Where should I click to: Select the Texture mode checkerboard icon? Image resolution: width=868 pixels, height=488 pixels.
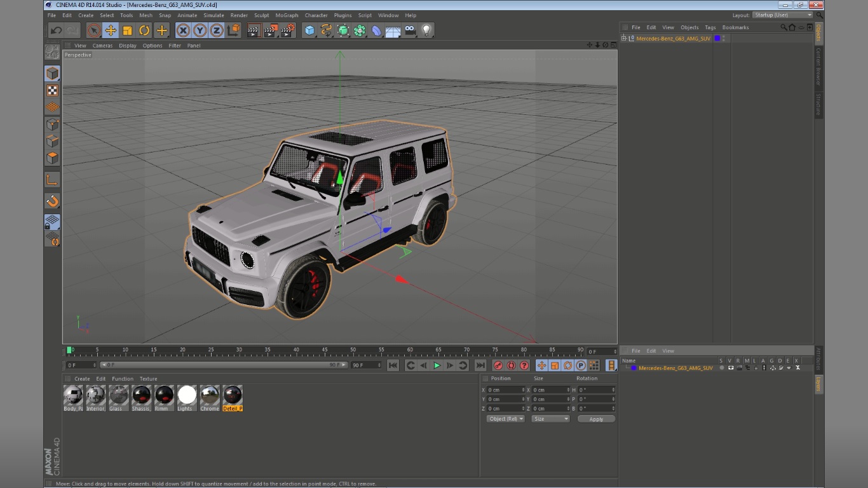coord(52,91)
